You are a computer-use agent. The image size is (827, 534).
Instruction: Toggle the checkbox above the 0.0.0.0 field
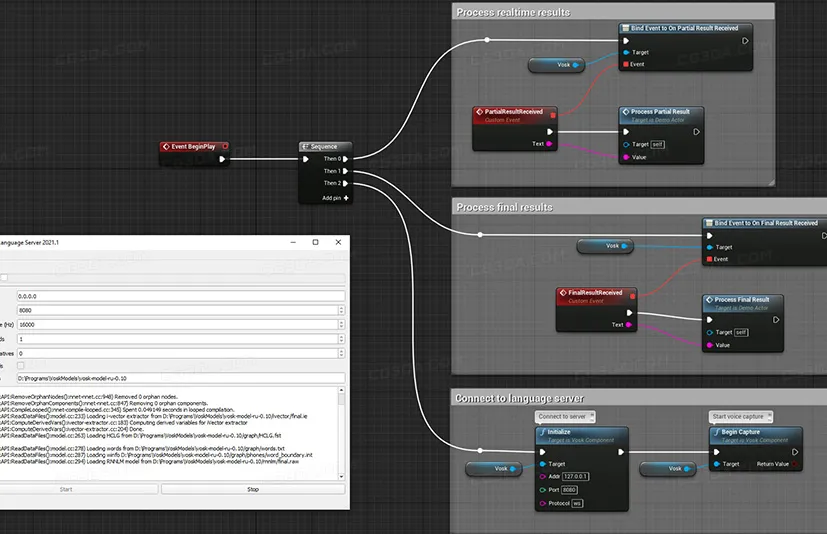pos(4,278)
